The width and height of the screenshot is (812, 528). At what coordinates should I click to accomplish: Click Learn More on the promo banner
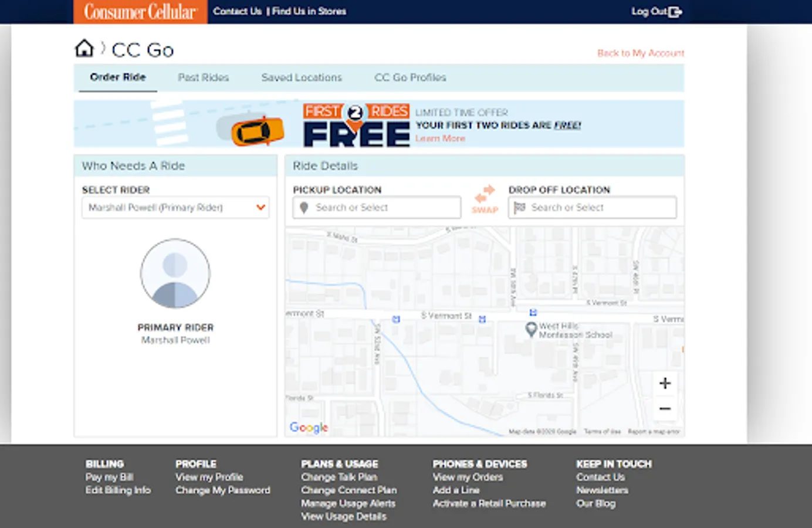click(x=440, y=138)
